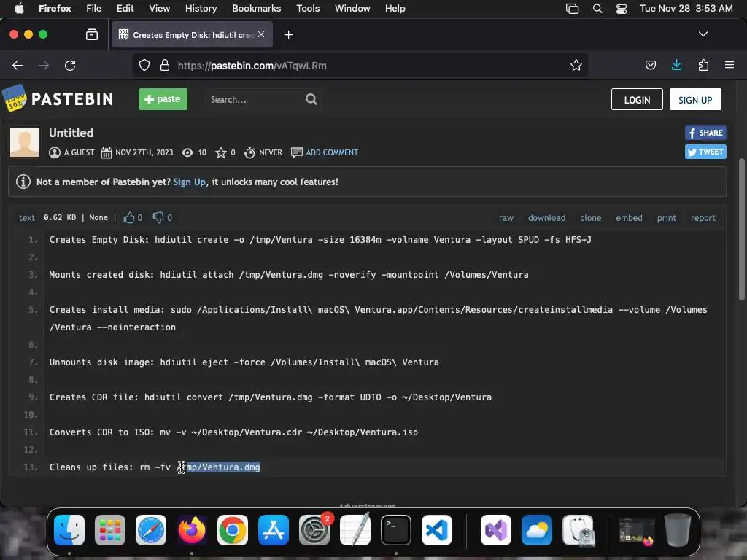Open the Firefox hamburger application menu
Image resolution: width=747 pixels, height=560 pixels.
[729, 65]
